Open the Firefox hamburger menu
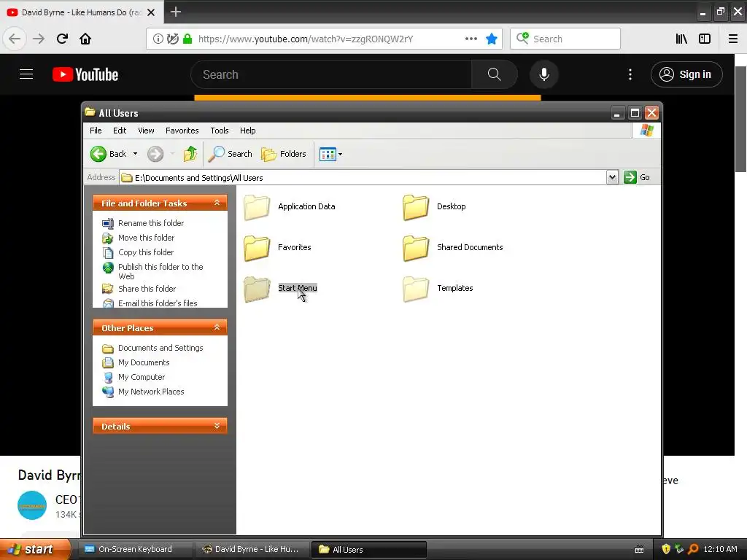 click(x=733, y=39)
